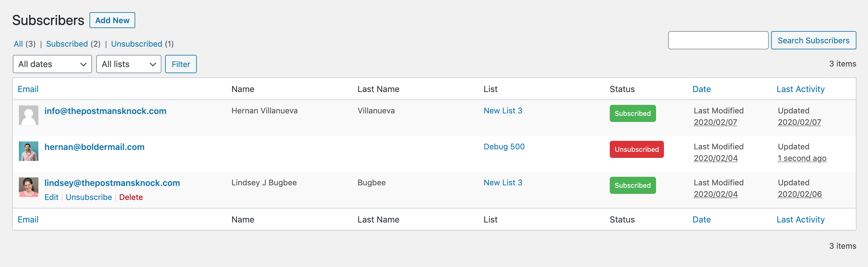
Task: Sort by Date in table footer
Action: [701, 219]
